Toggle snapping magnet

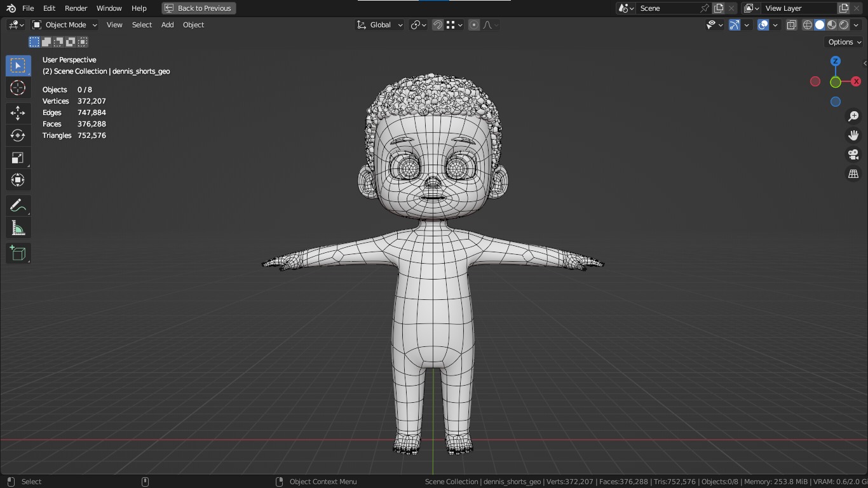click(x=438, y=25)
